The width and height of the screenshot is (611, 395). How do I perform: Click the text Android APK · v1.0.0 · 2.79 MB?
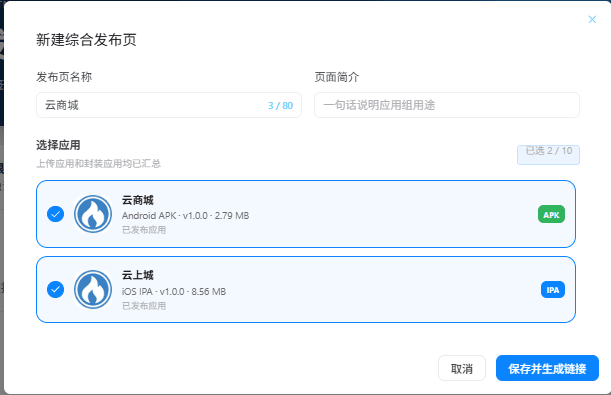pos(185,215)
